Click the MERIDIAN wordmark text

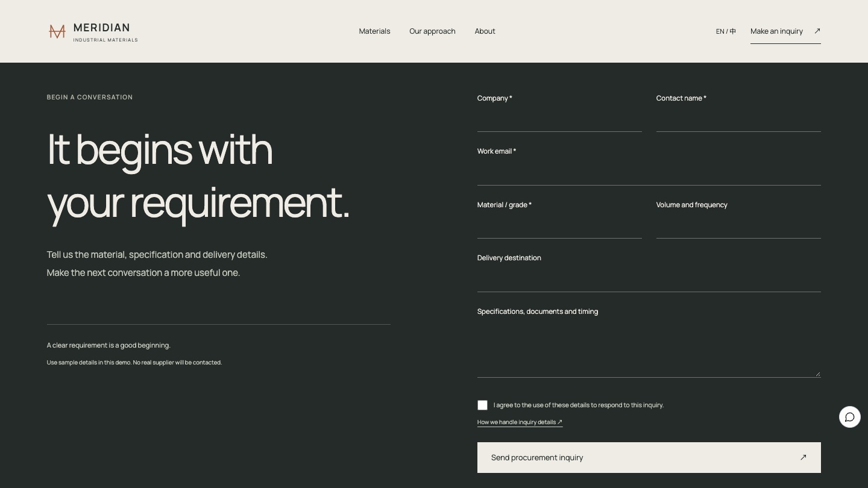click(x=101, y=28)
